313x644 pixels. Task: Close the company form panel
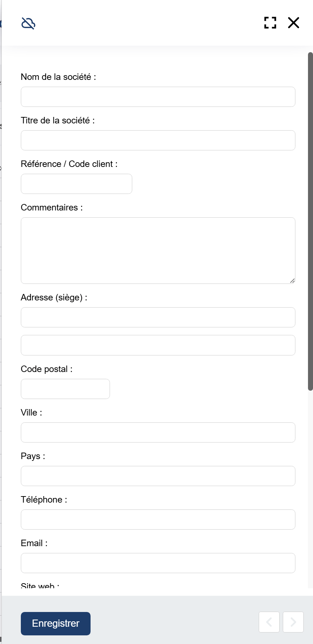(x=294, y=23)
